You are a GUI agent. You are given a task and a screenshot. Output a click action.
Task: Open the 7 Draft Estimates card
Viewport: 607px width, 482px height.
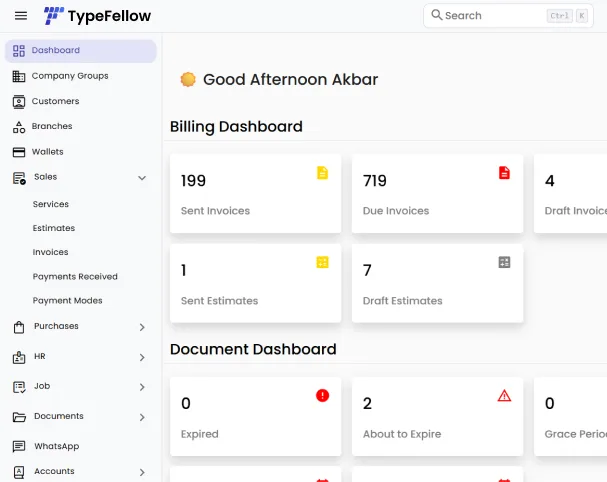(437, 283)
